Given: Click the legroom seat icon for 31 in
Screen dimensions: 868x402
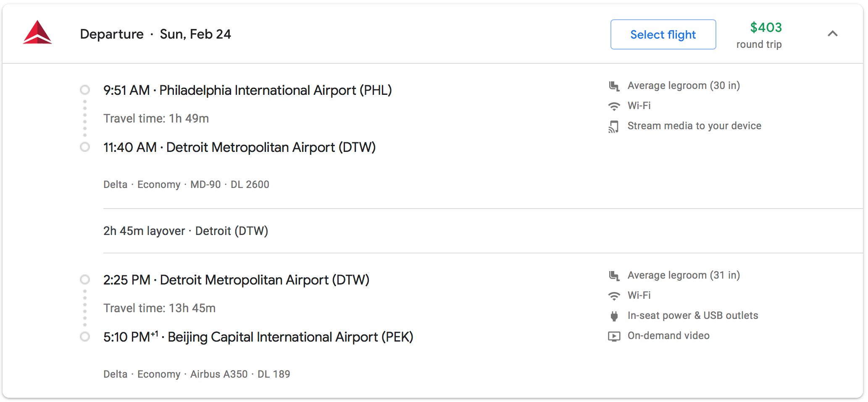Looking at the screenshot, I should [614, 276].
